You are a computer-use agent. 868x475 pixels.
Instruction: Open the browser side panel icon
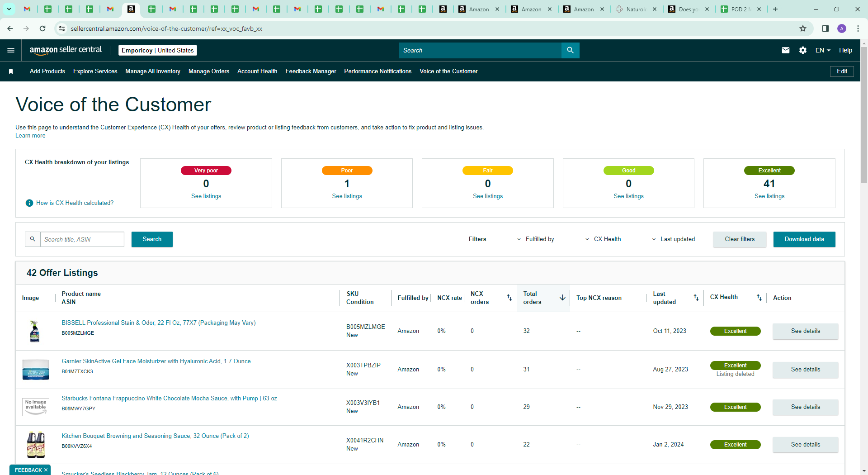[x=825, y=28]
